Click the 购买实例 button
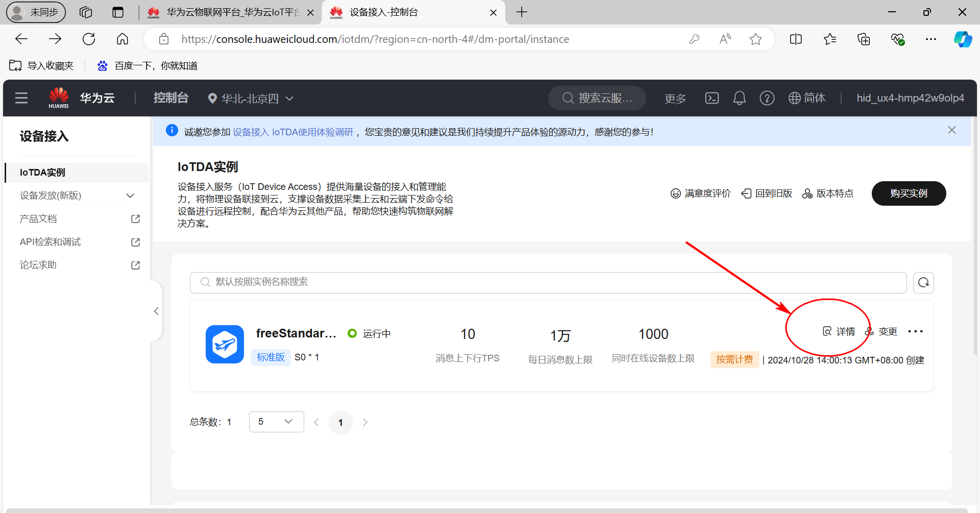The width and height of the screenshot is (980, 513). click(x=909, y=193)
